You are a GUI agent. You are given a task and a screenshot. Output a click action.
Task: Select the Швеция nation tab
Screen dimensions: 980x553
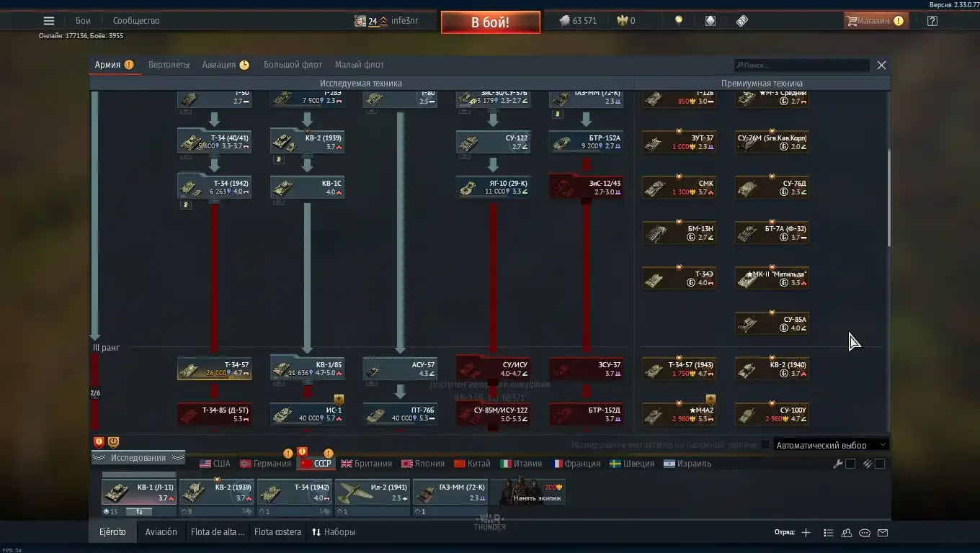click(x=632, y=464)
